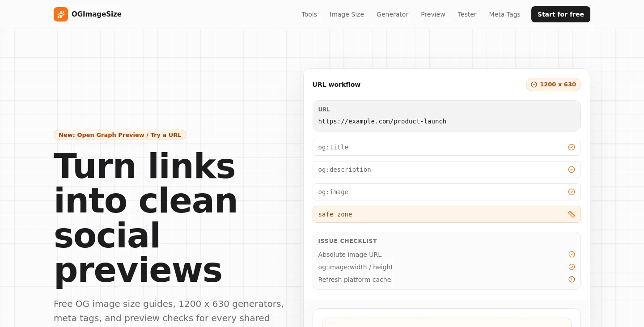Click the warning icon beside Refresh platform cache
The height and width of the screenshot is (327, 644).
tap(572, 280)
